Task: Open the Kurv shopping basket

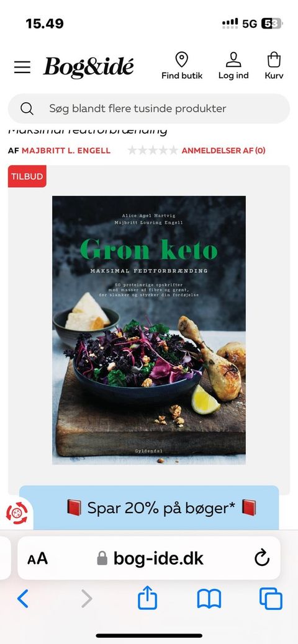Action: pyautogui.click(x=274, y=66)
